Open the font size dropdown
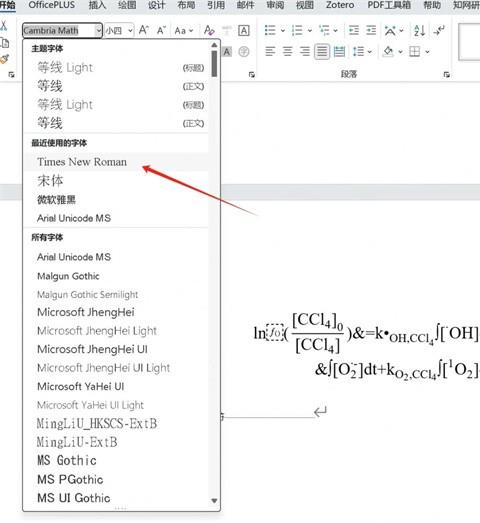The width and height of the screenshot is (480, 523). (130, 31)
